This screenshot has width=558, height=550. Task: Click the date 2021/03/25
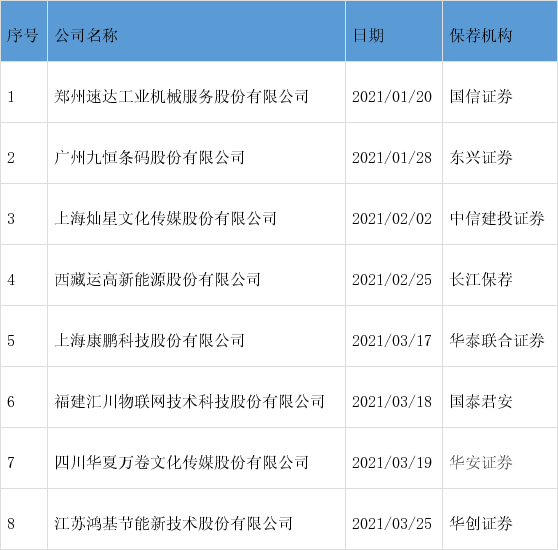(x=392, y=524)
